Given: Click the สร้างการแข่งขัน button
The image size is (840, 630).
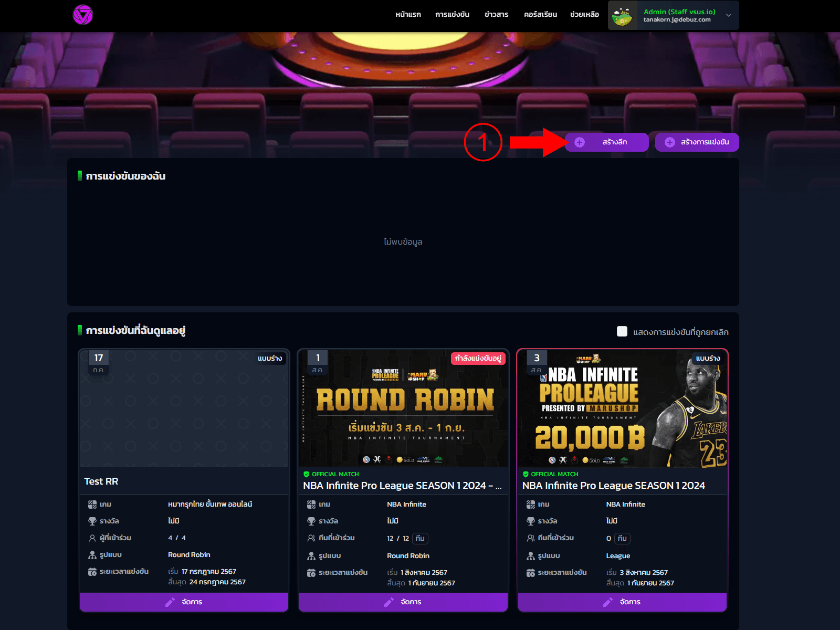Looking at the screenshot, I should click(697, 142).
